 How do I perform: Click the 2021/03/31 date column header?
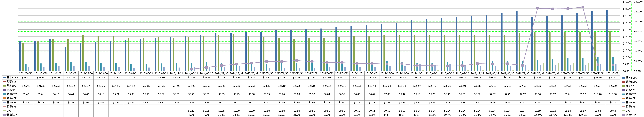(x=613, y=73)
